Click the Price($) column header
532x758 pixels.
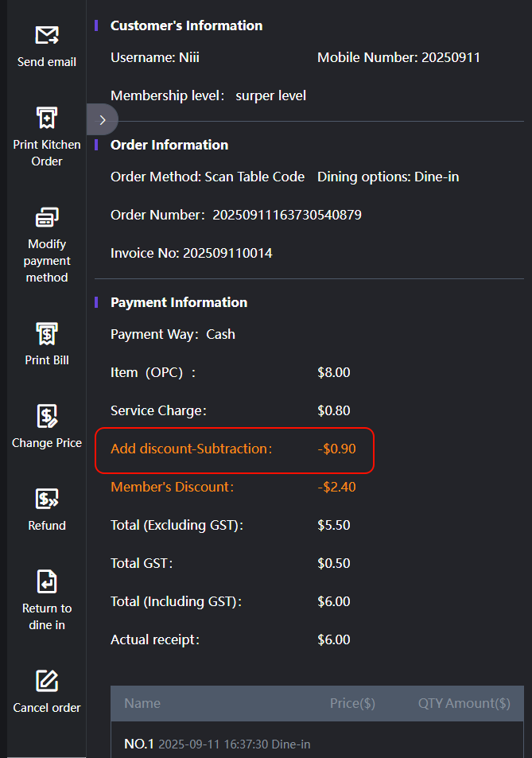(352, 703)
